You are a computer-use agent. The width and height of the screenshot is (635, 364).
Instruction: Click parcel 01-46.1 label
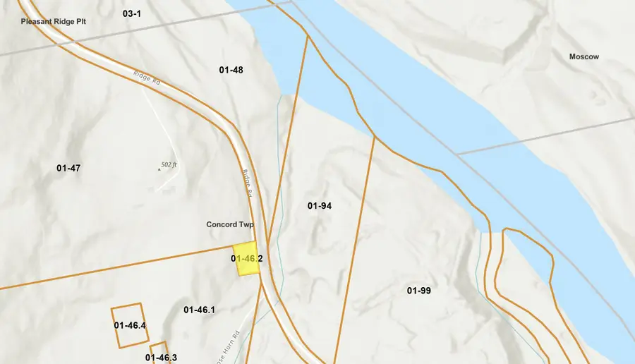tap(199, 310)
